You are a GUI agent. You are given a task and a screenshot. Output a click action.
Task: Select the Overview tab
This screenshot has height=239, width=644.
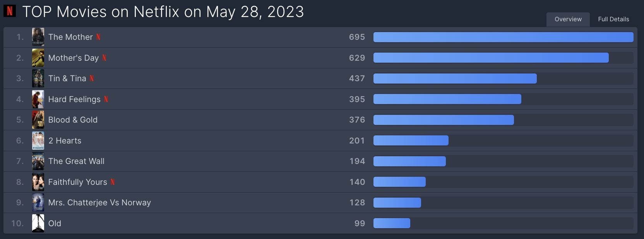coord(568,19)
